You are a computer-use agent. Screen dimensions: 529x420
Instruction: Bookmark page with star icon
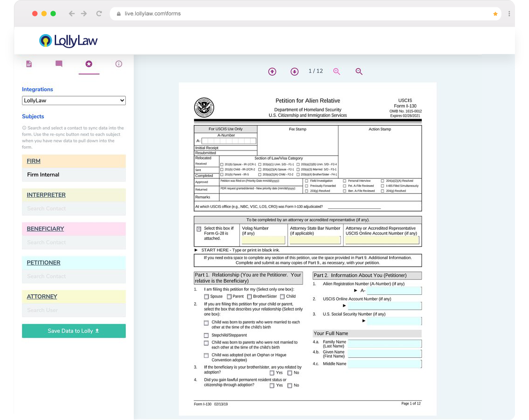(x=495, y=14)
